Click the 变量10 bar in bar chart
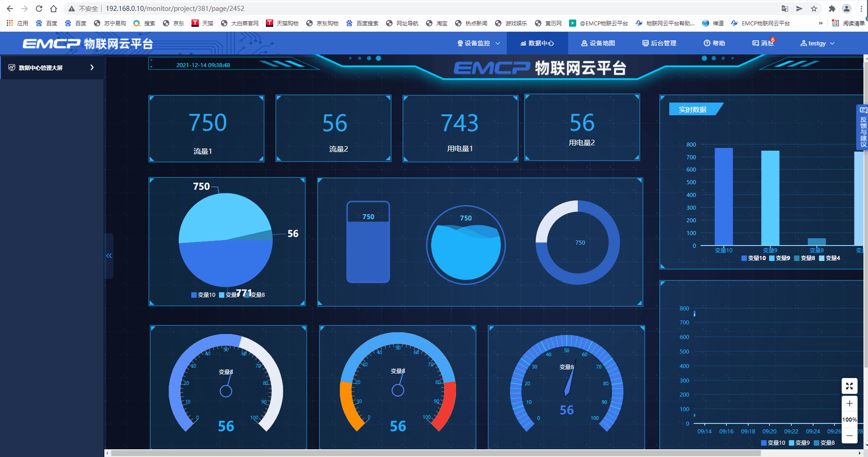This screenshot has width=868, height=457. coord(724,197)
